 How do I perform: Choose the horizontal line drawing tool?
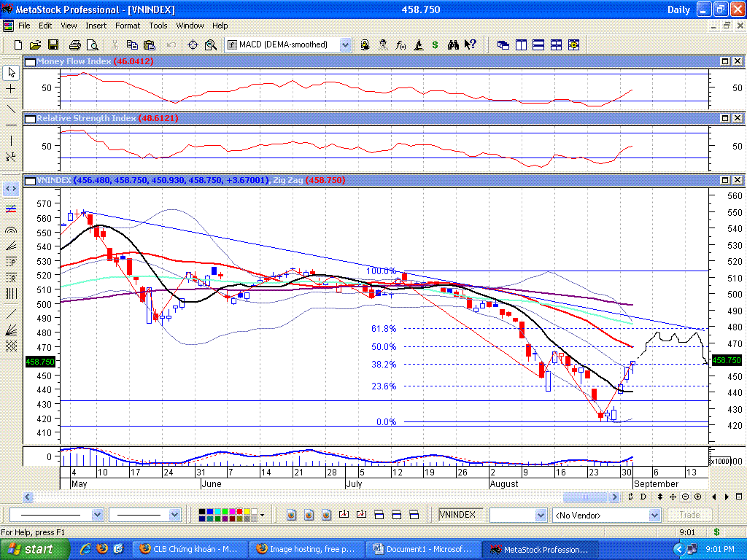coord(11,125)
